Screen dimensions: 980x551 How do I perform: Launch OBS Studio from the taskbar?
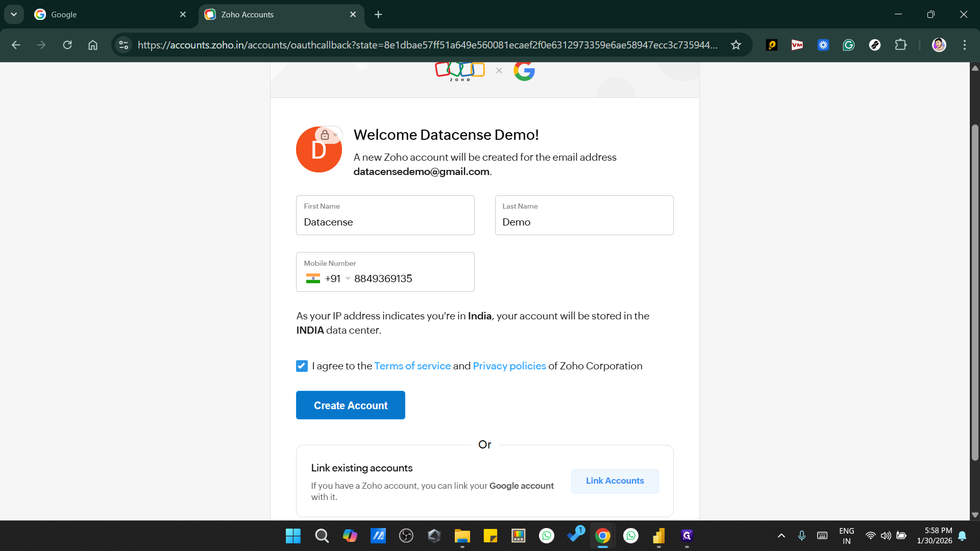click(x=406, y=536)
